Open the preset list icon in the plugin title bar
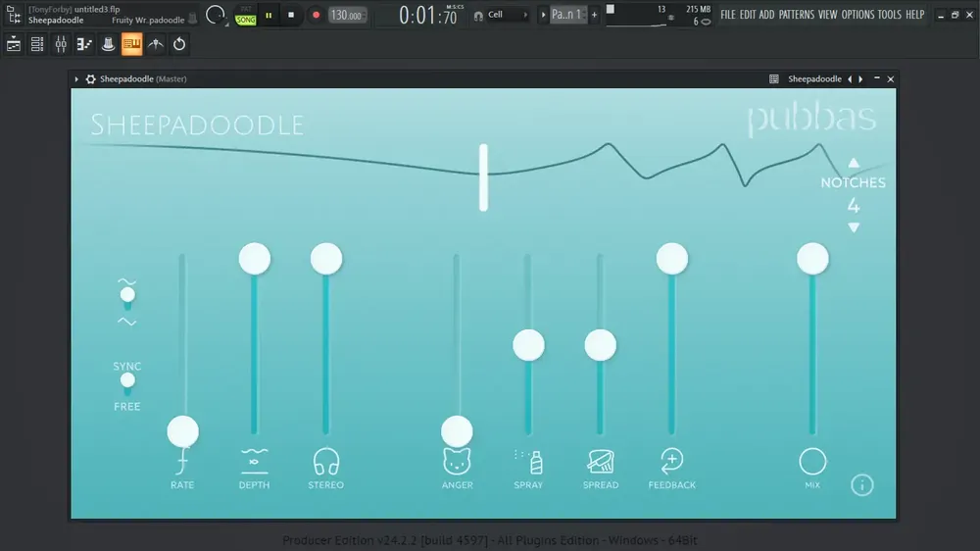The width and height of the screenshot is (980, 551). (x=774, y=78)
